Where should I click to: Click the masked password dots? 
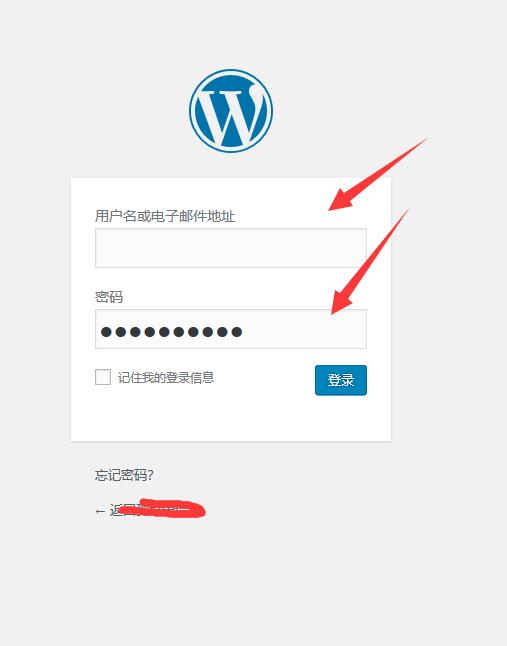171,332
